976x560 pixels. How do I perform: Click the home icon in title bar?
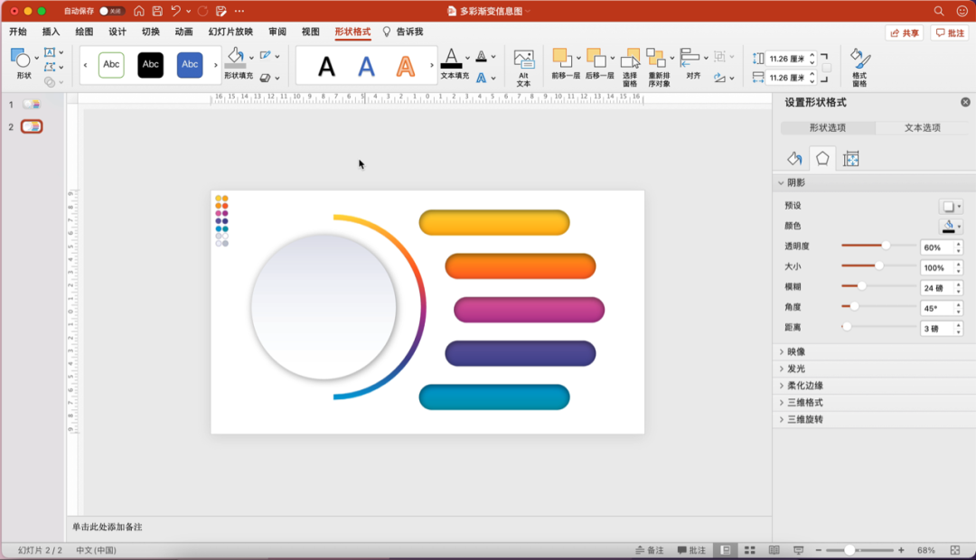pos(139,11)
